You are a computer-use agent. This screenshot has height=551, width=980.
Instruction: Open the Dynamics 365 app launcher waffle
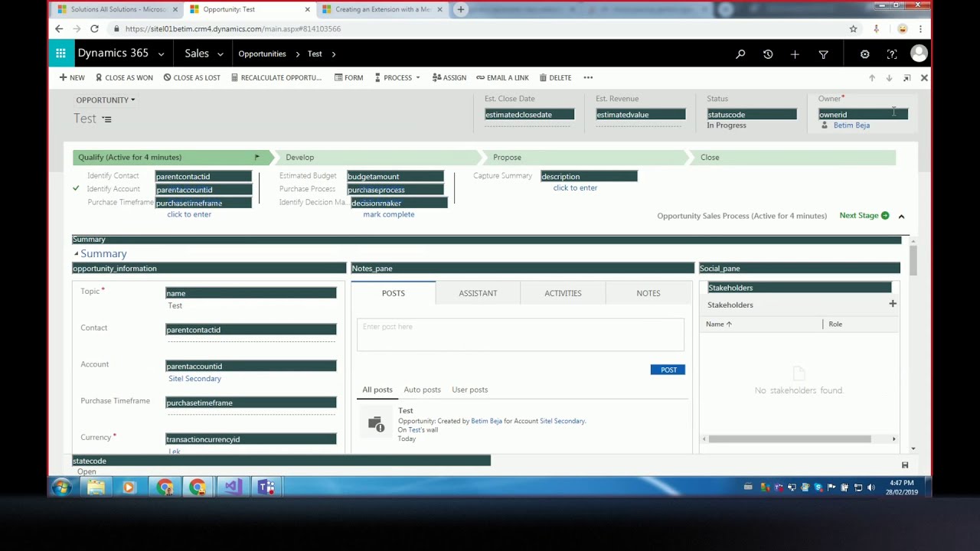tap(60, 54)
